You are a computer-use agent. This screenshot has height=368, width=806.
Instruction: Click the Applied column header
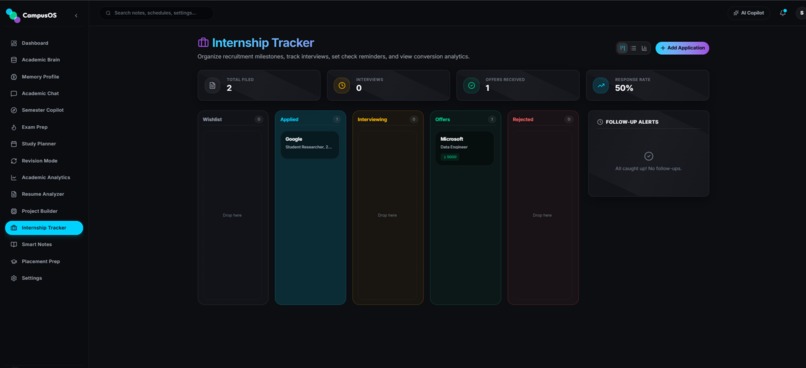click(x=289, y=119)
